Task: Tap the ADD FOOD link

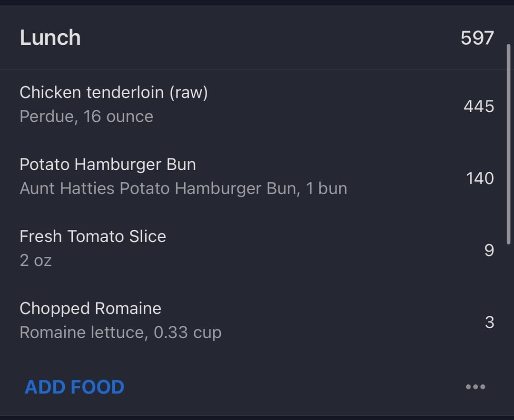Action: 74,387
